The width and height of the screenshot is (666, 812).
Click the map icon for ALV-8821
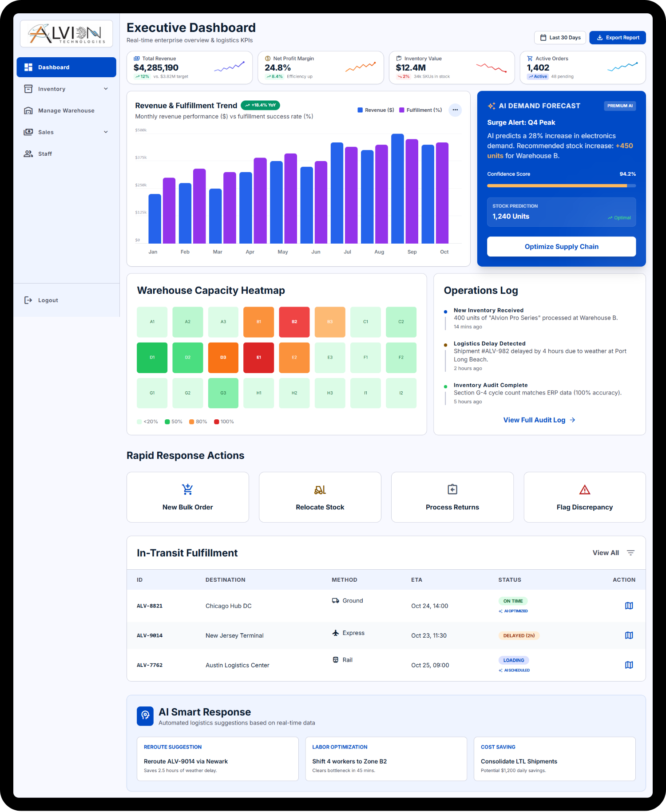629,606
